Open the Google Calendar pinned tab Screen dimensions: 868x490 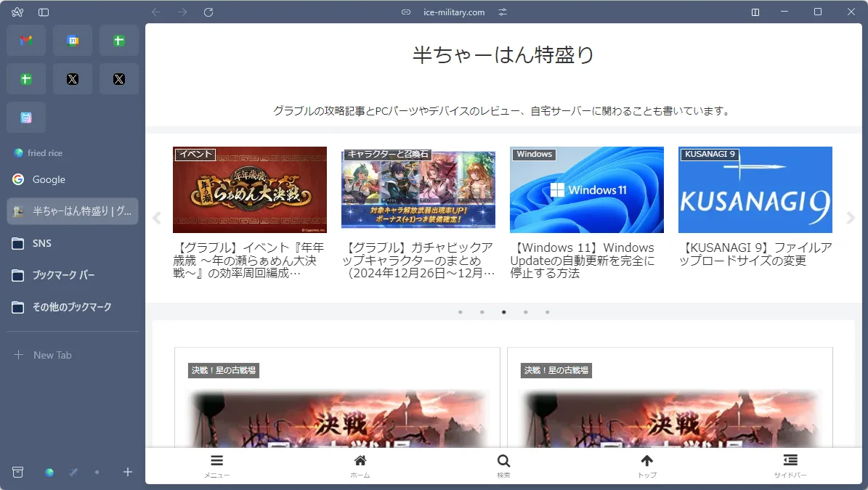[x=73, y=41]
